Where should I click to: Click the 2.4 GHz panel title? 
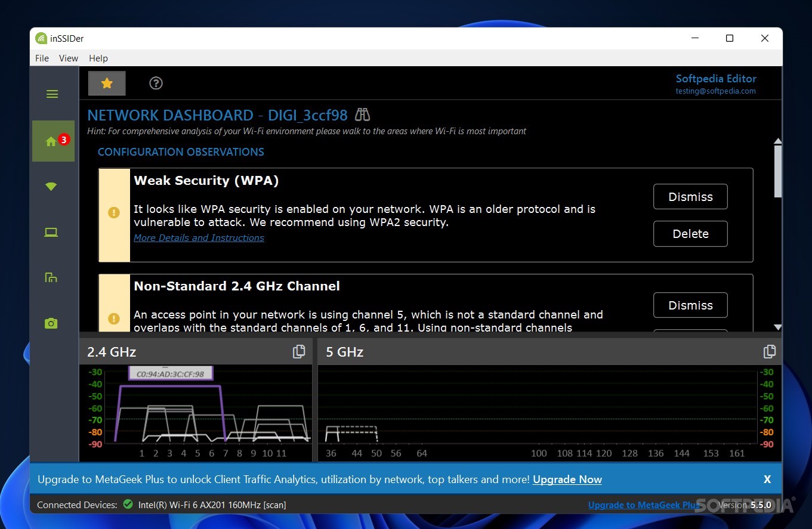click(112, 352)
